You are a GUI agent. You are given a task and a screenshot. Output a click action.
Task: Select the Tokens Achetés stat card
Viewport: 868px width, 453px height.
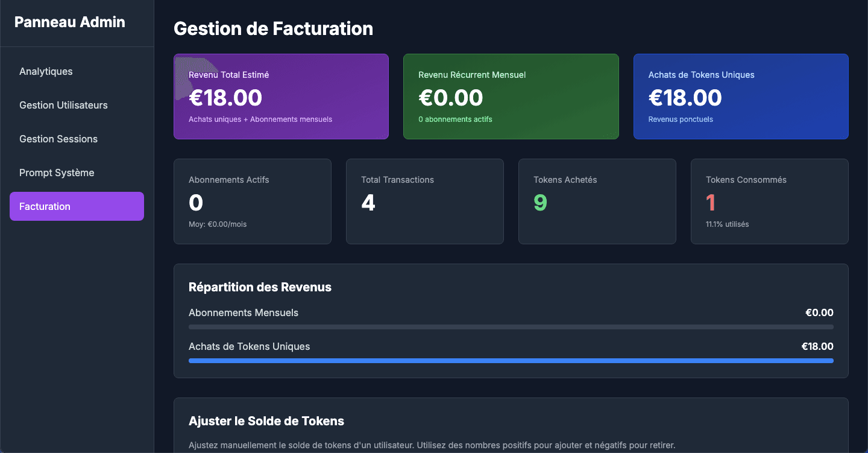[x=597, y=201]
